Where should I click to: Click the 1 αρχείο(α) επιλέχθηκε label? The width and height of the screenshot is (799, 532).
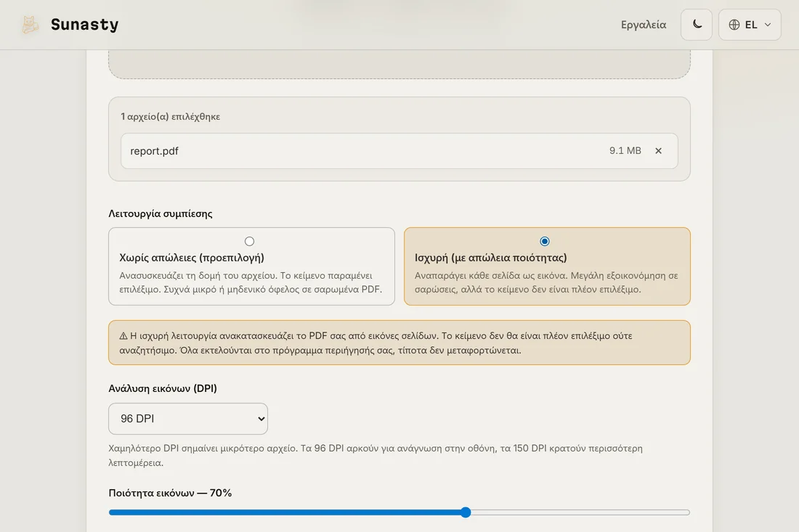coord(170,117)
